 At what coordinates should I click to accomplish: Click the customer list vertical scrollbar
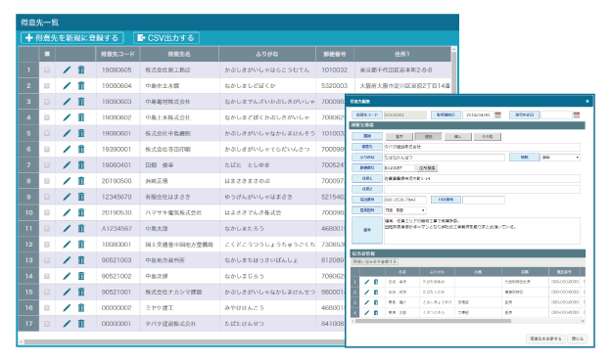pos(453,72)
